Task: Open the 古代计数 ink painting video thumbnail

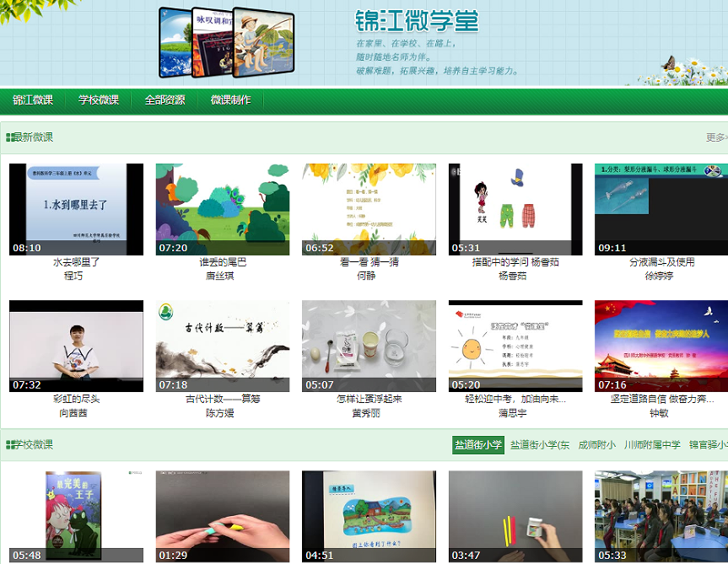Action: click(223, 346)
